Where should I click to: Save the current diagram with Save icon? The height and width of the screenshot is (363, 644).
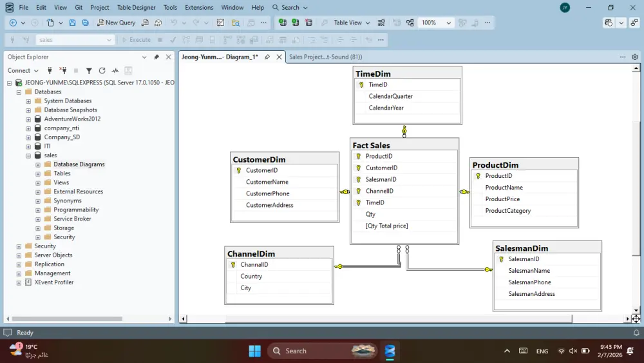(72, 23)
